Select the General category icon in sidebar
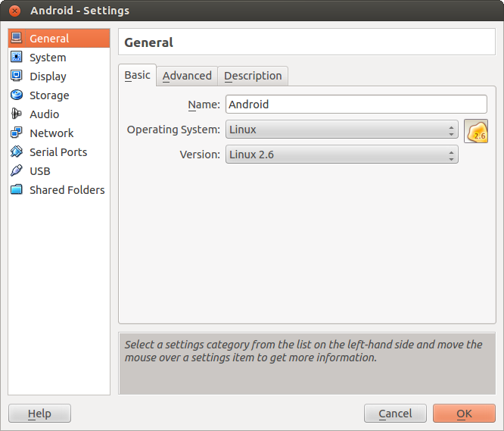The width and height of the screenshot is (504, 431). tap(16, 39)
